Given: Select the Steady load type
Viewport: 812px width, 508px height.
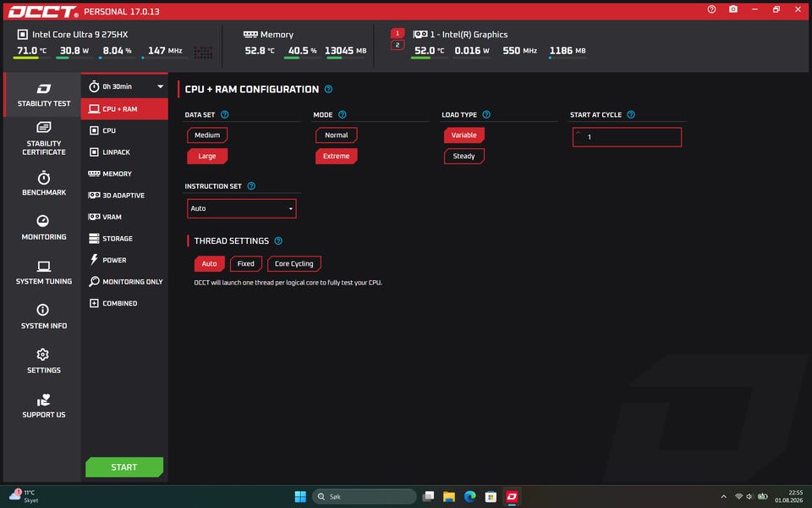Looking at the screenshot, I should click(x=464, y=156).
